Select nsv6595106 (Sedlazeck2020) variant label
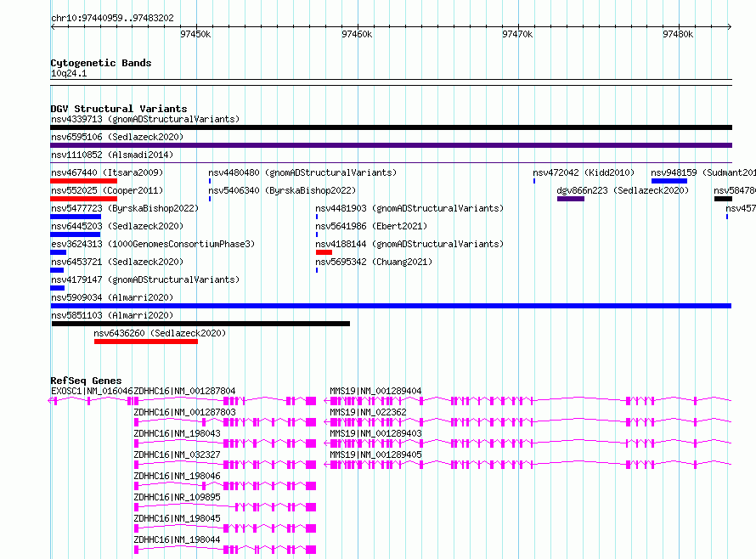 (x=117, y=137)
